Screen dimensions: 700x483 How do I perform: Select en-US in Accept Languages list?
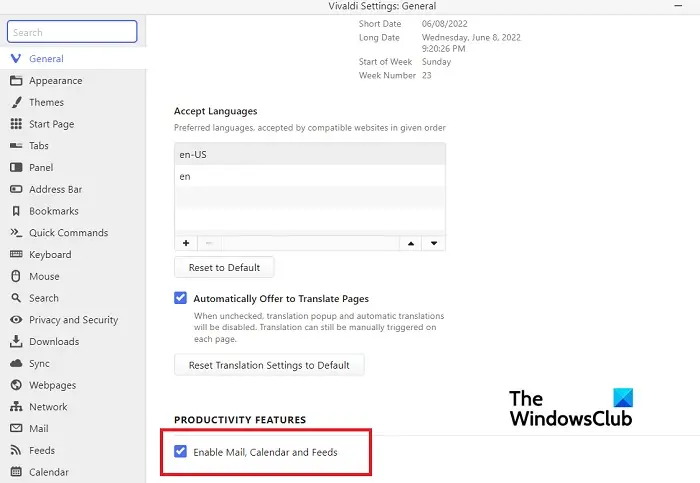click(x=310, y=154)
